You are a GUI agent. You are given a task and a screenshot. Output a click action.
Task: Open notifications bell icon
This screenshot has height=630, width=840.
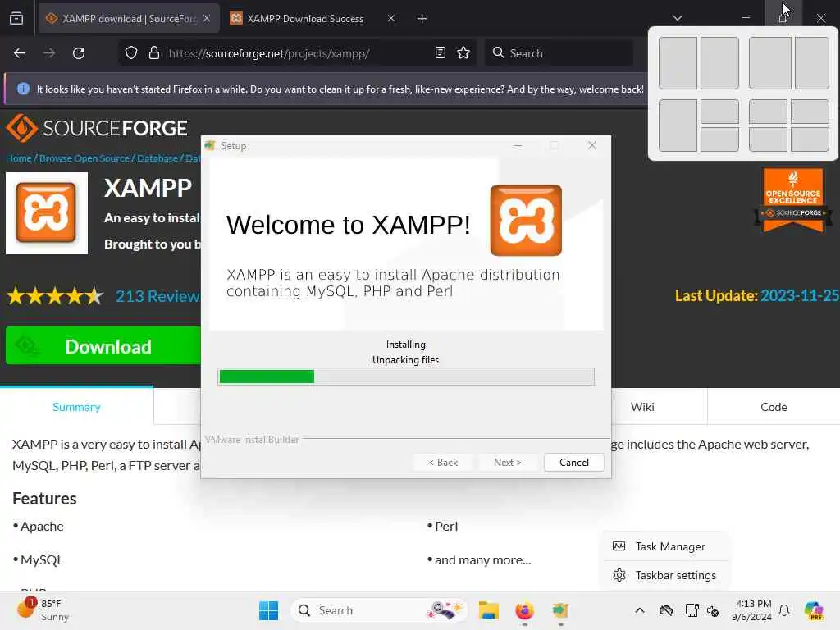[x=784, y=610]
